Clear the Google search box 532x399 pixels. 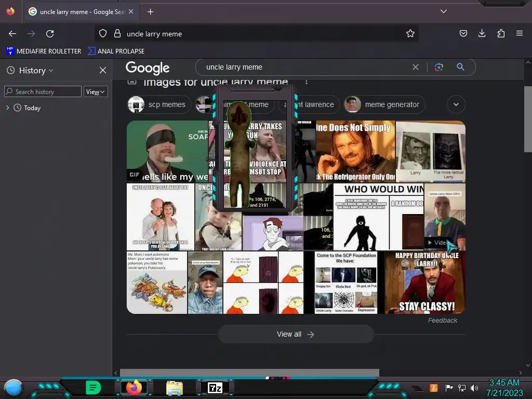coord(415,67)
